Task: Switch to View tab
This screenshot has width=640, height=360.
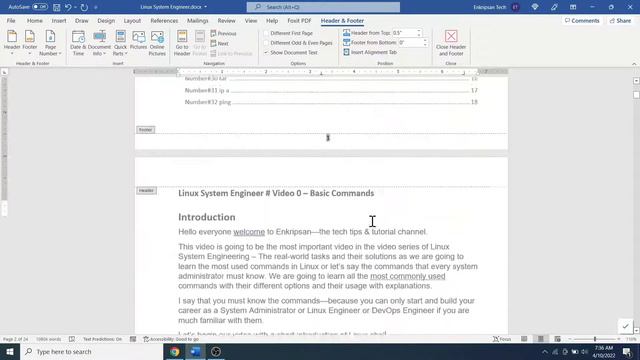Action: [251, 20]
